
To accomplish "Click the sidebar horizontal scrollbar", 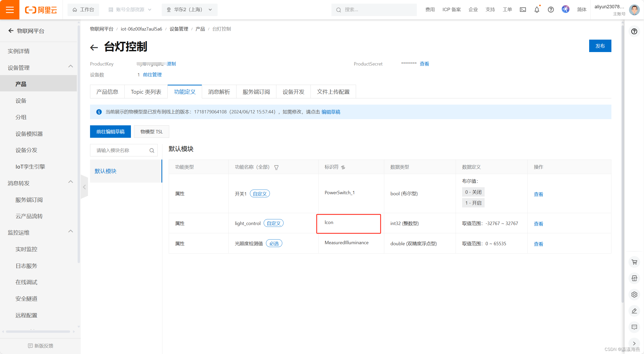I will pyautogui.click(x=38, y=331).
